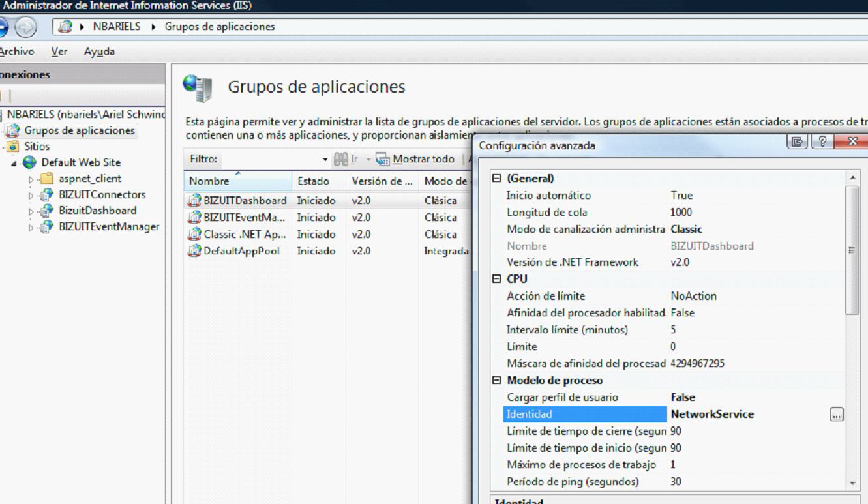This screenshot has height=504, width=868.
Task: Click the help question mark button in dialog
Action: 822,141
